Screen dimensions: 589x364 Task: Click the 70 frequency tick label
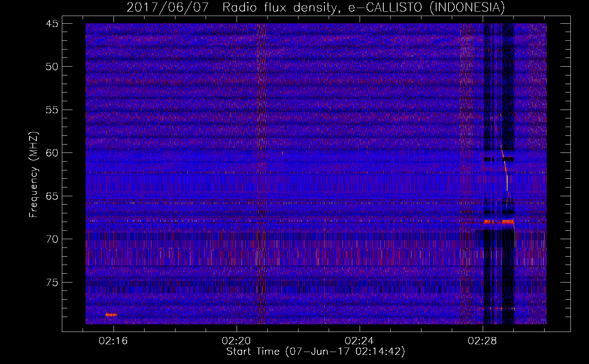52,239
